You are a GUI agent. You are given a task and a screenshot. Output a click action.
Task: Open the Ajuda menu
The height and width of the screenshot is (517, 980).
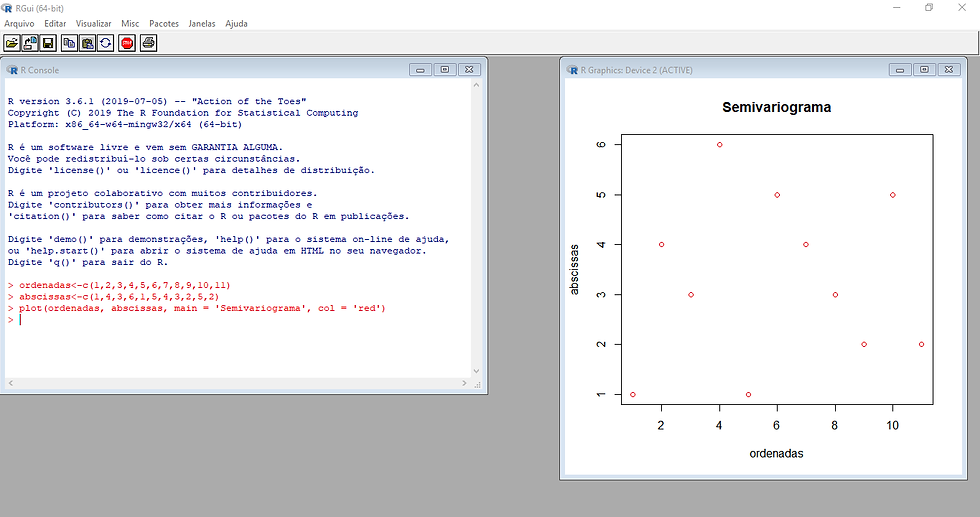click(x=236, y=24)
